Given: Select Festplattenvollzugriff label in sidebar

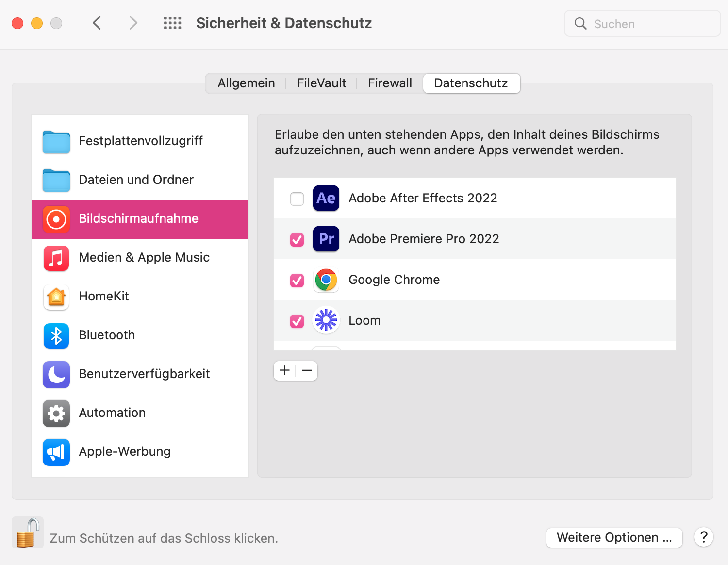Looking at the screenshot, I should pyautogui.click(x=141, y=141).
